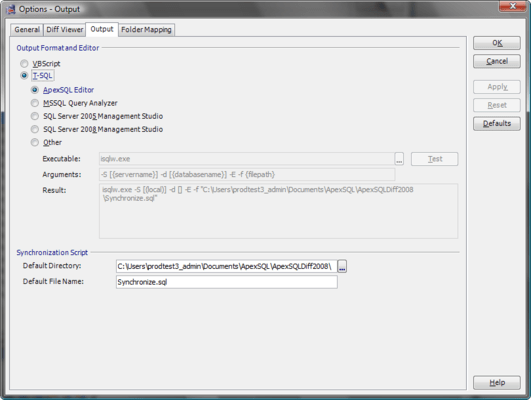Click the Default Directory path field
531x400 pixels.
coord(227,266)
